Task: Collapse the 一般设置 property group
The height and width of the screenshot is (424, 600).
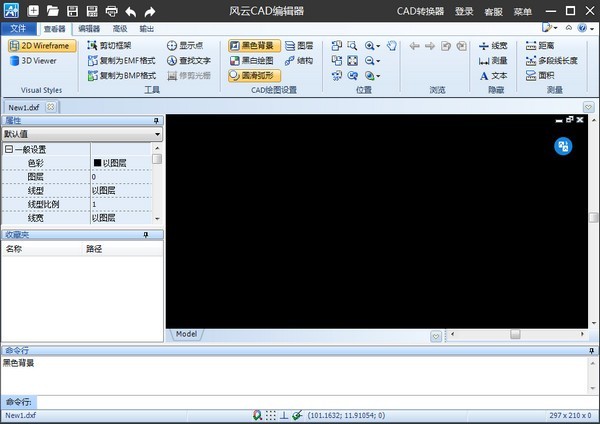Action: click(x=8, y=149)
